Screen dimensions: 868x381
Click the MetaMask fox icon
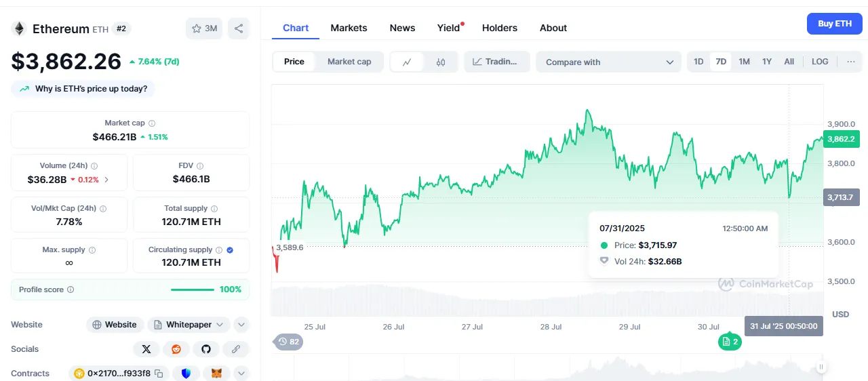216,374
